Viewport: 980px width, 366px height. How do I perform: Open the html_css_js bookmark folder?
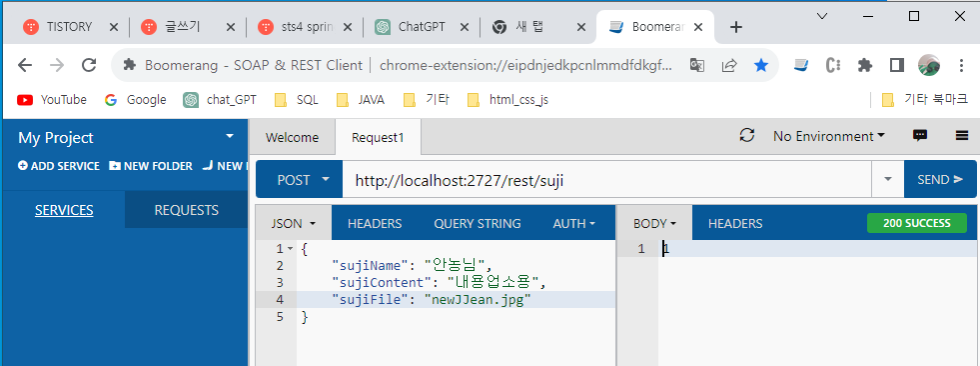tap(508, 99)
